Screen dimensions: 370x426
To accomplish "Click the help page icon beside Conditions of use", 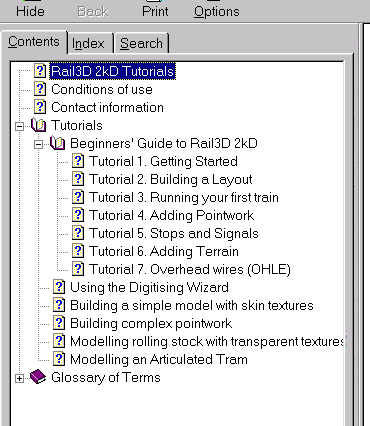I will 40,89.
